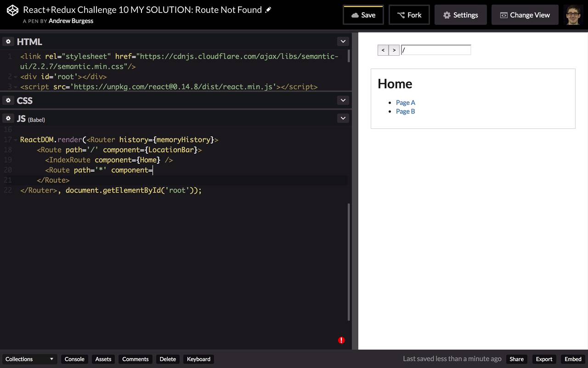Click the CSS panel title
588x368 pixels.
(x=25, y=101)
